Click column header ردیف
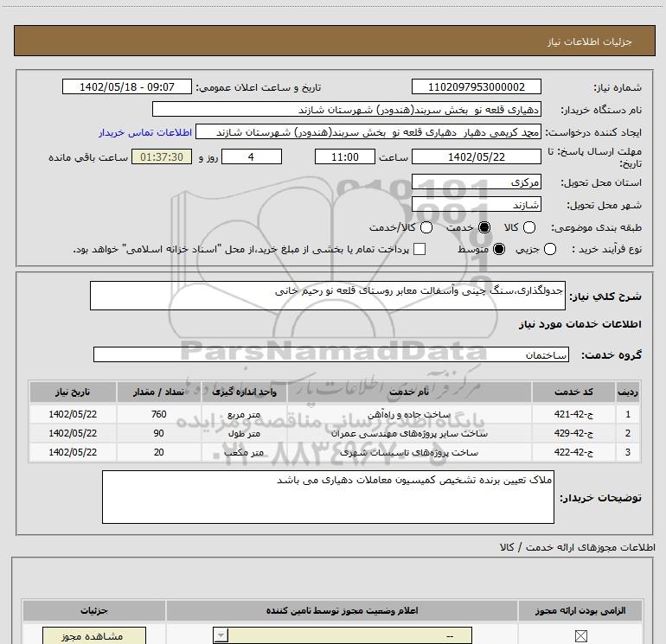666x644 pixels. pos(628,392)
